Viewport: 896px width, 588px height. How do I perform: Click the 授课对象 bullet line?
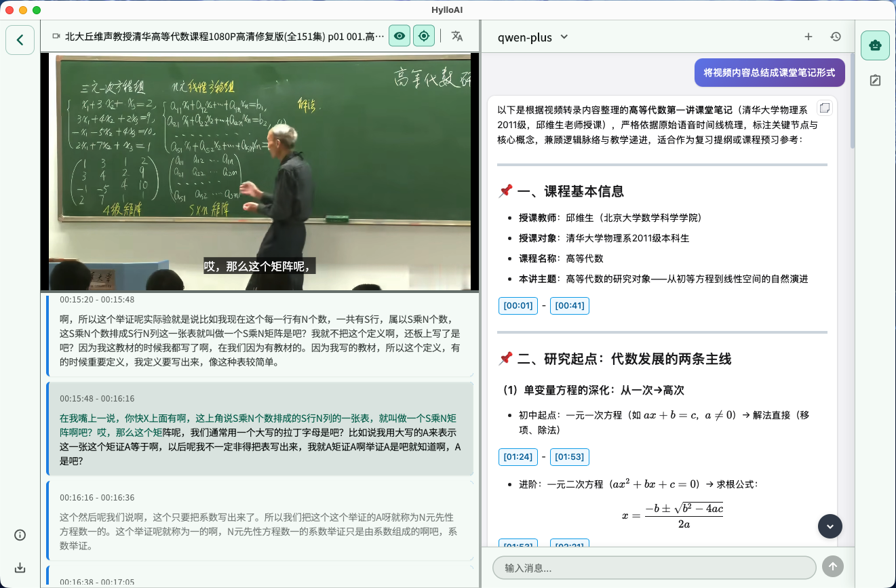click(x=604, y=238)
